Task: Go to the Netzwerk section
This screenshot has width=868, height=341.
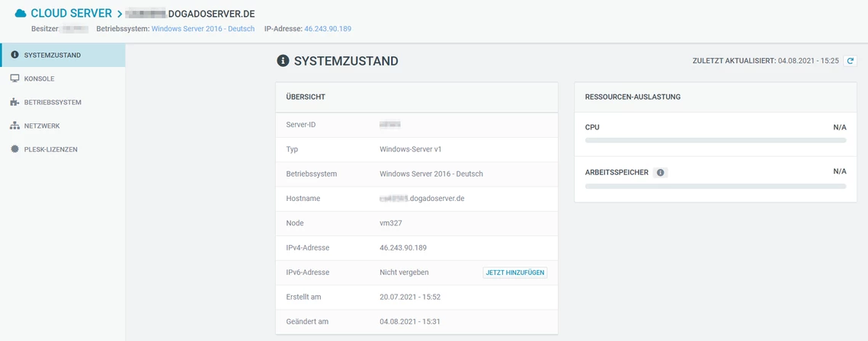Action: (42, 126)
